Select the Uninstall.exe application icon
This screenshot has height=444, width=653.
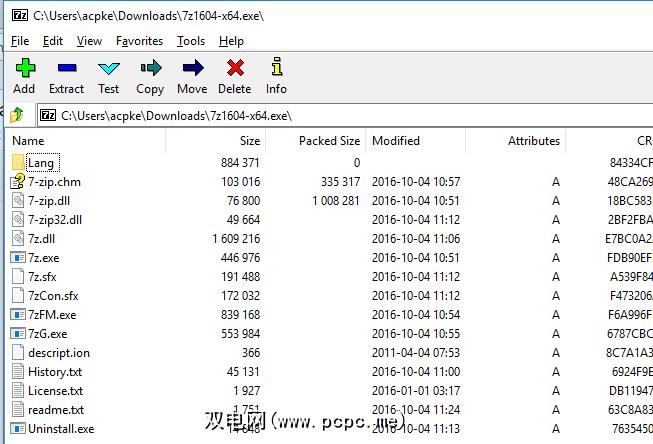coord(18,429)
